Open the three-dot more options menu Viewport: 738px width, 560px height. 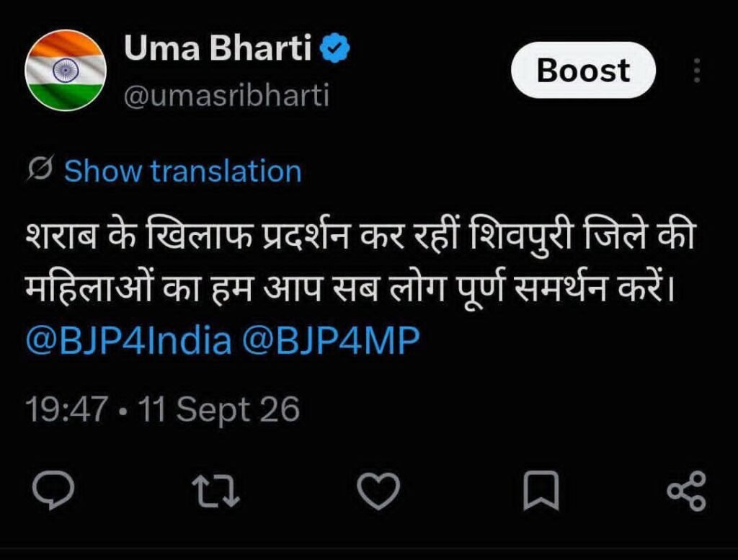pos(697,71)
